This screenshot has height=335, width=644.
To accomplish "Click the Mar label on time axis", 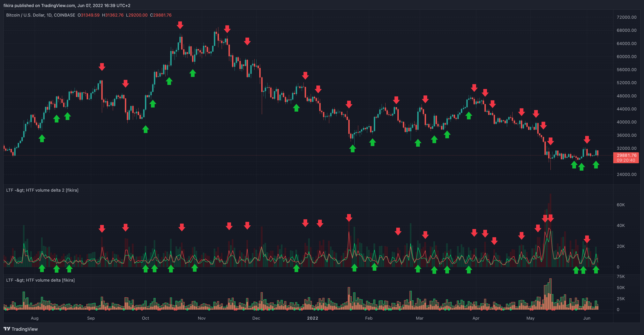I will click(420, 318).
